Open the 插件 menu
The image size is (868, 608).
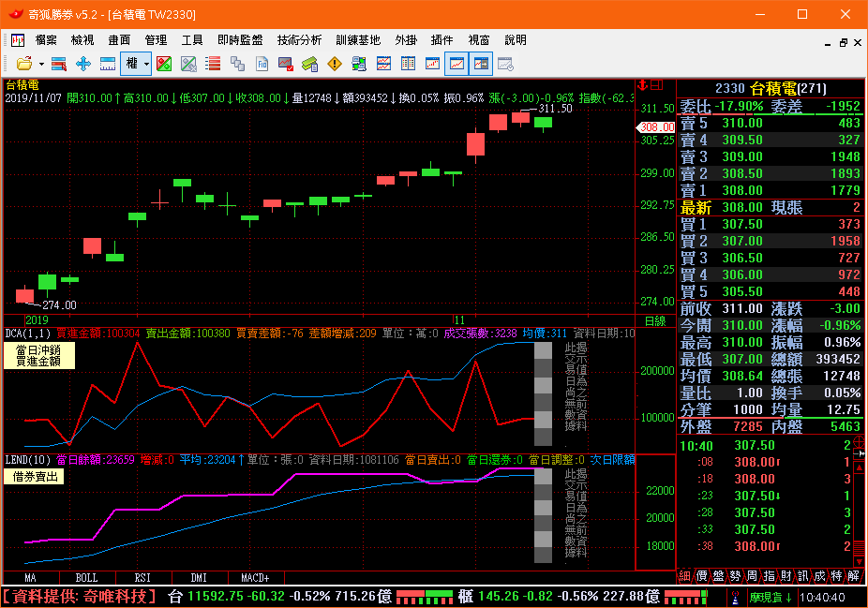[441, 40]
